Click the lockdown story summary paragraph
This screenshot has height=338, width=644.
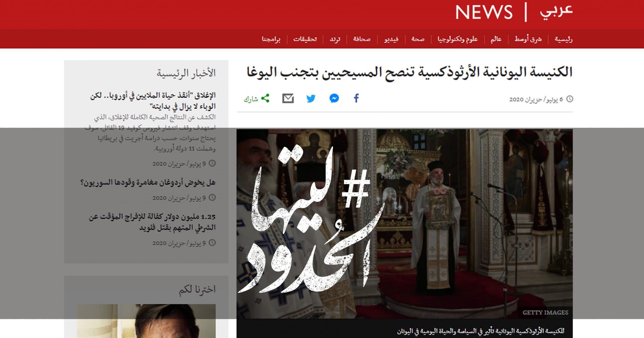coord(150,133)
